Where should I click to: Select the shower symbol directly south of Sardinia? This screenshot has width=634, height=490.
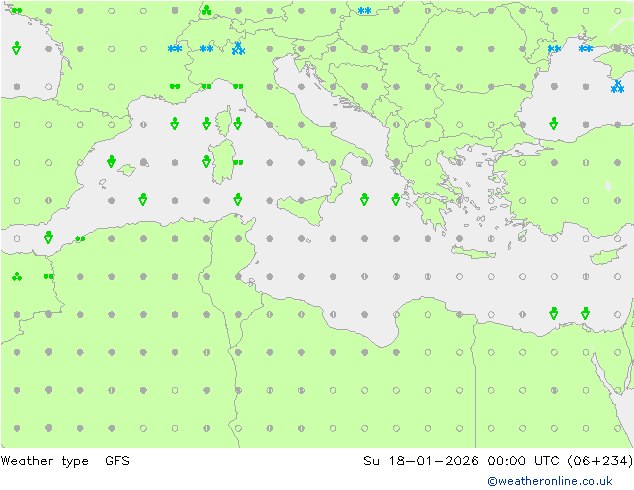pyautogui.click(x=238, y=199)
